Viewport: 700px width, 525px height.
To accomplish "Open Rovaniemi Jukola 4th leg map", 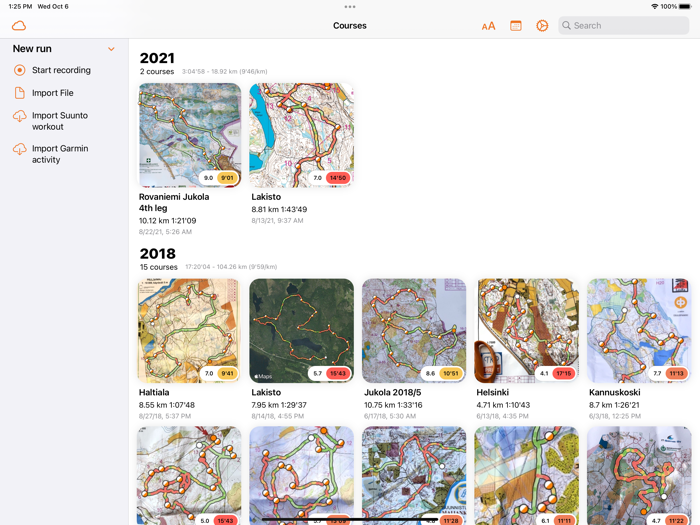I will pyautogui.click(x=190, y=135).
